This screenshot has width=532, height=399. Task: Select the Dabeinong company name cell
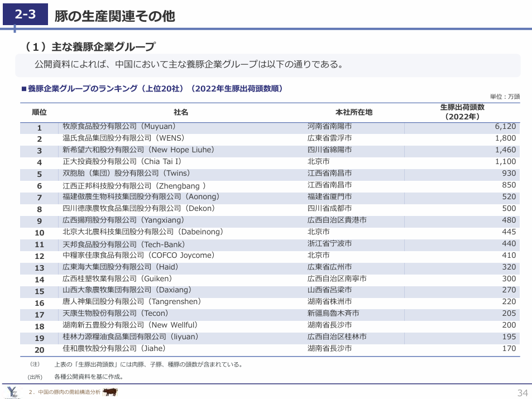(143, 232)
